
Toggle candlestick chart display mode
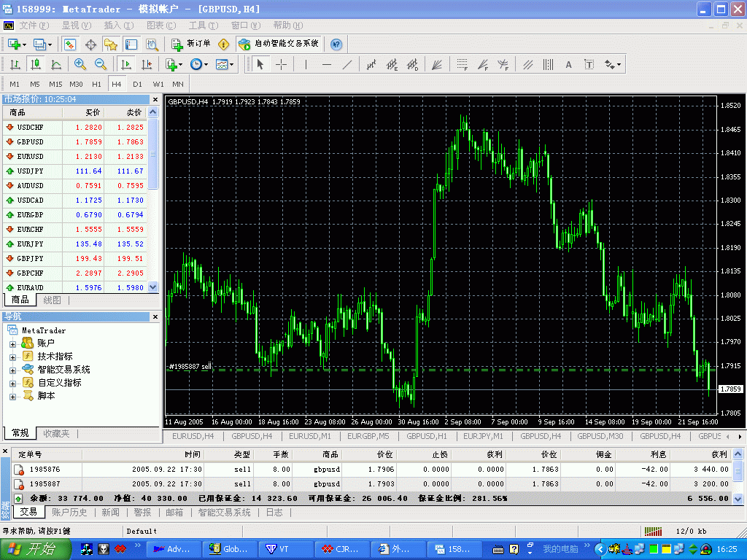click(35, 65)
